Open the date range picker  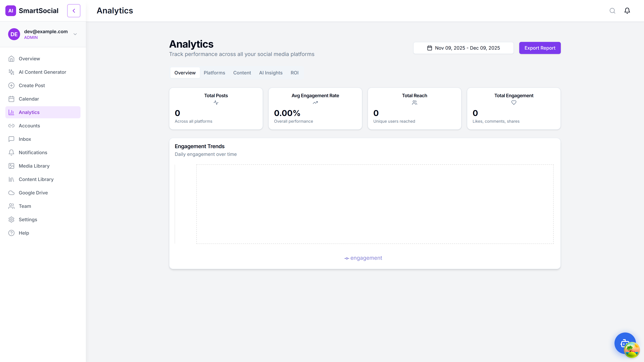pos(463,48)
